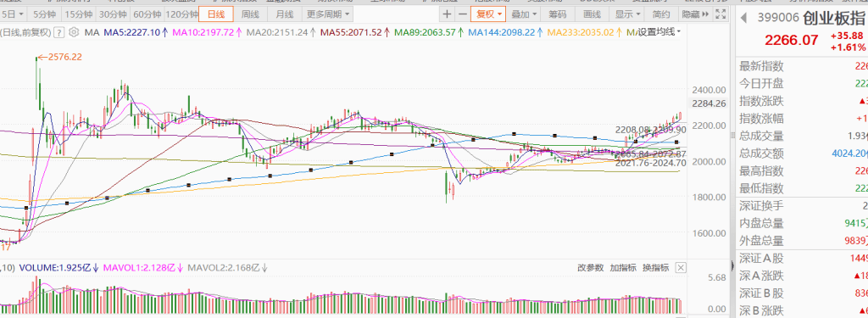Image resolution: width=868 pixels, height=318 pixels.
Task: Click the 隐藏 side panel arrows
Action: pyautogui.click(x=696, y=14)
